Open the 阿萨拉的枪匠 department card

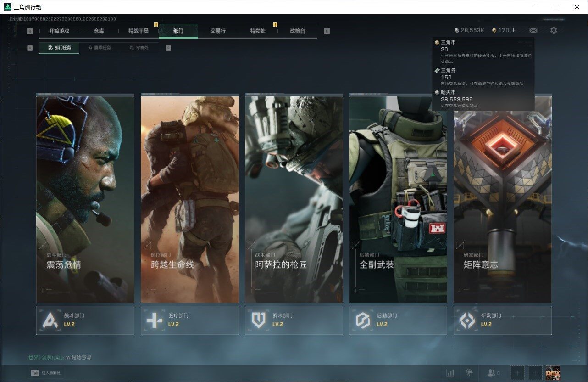tap(294, 199)
